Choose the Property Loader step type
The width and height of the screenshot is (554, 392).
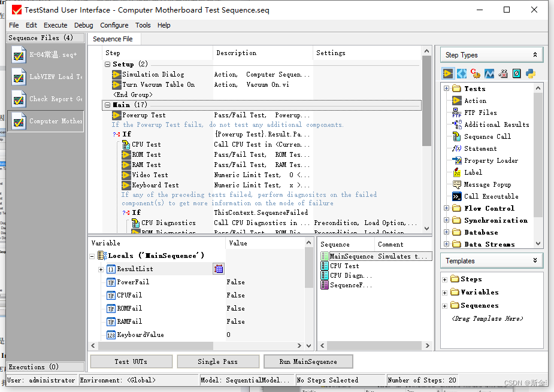491,160
